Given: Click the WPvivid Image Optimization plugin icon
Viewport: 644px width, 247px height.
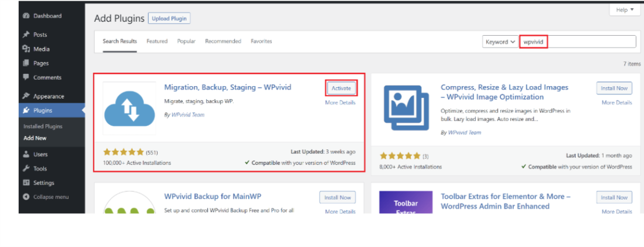Looking at the screenshot, I should (x=406, y=109).
